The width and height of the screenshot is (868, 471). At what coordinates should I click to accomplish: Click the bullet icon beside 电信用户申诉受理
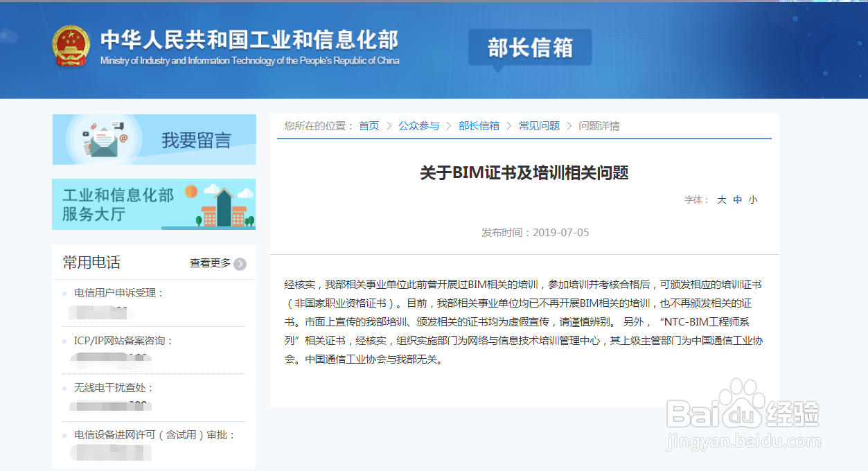66,292
